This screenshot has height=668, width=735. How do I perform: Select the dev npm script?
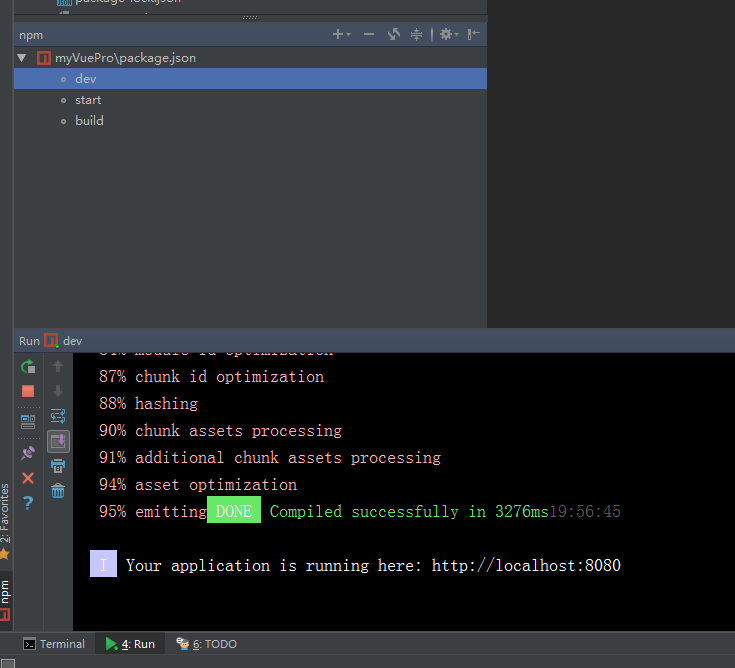pyautogui.click(x=250, y=79)
